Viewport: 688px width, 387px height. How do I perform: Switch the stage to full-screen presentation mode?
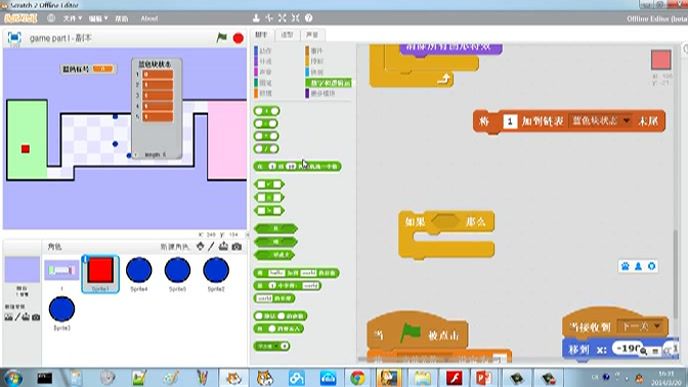(x=14, y=38)
